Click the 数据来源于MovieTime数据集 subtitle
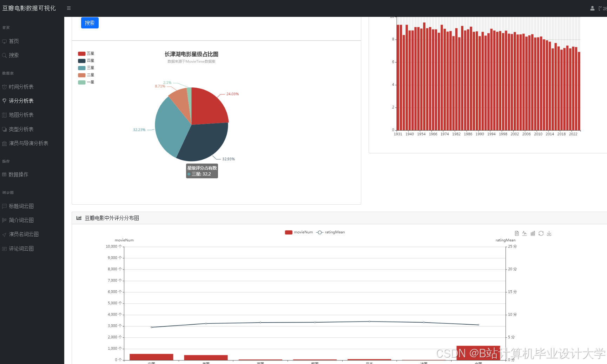607x364 pixels. point(192,61)
